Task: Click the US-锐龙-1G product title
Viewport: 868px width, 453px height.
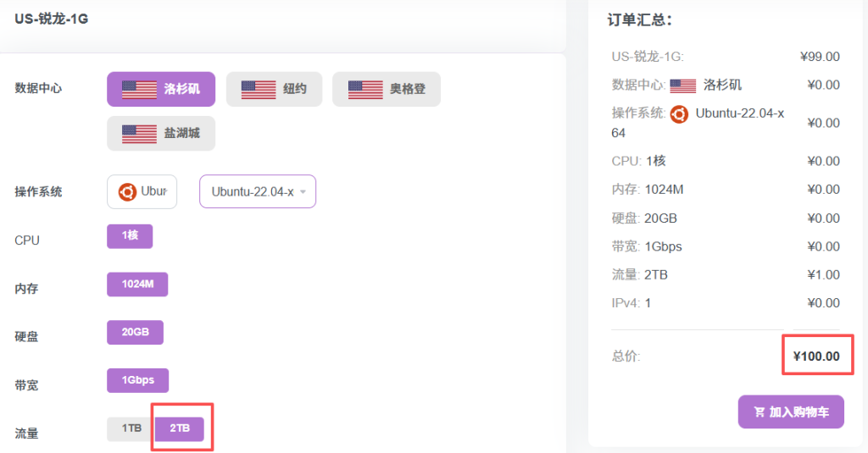Action: 51,19
